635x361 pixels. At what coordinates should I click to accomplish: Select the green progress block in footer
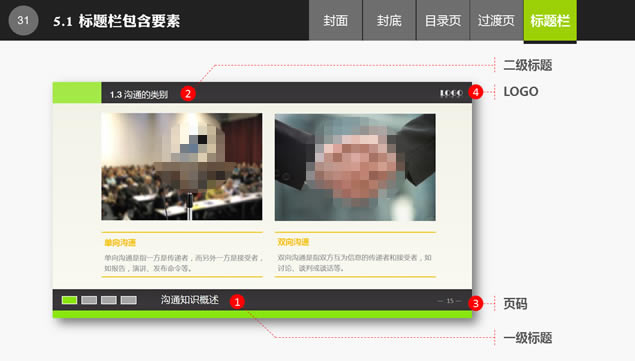69,300
